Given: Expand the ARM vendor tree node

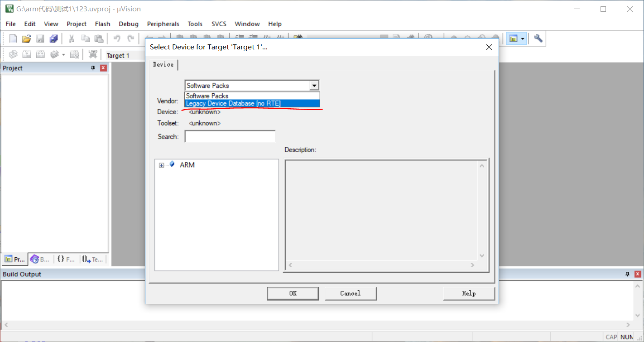Looking at the screenshot, I should click(x=161, y=165).
